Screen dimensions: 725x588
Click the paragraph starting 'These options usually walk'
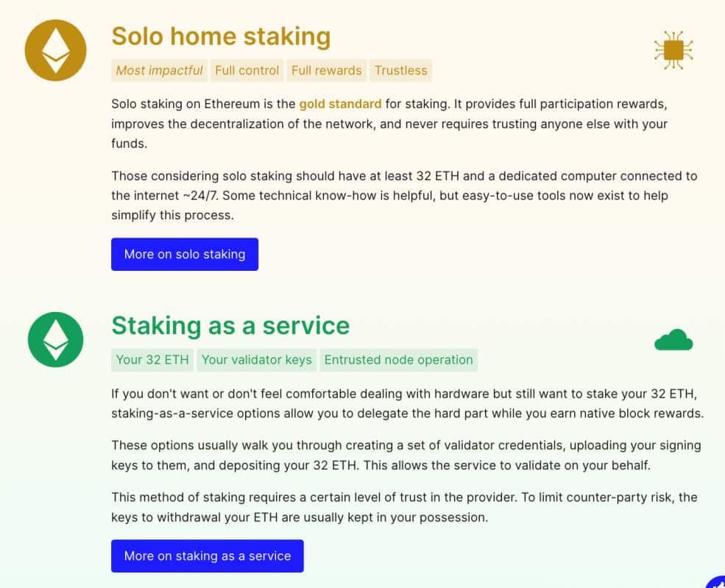pos(406,456)
